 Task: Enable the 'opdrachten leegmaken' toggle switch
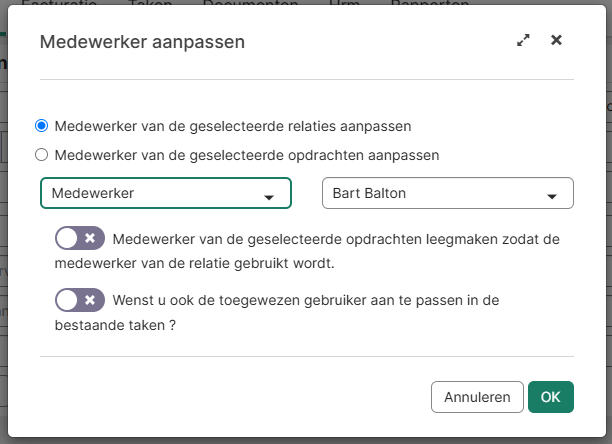80,239
